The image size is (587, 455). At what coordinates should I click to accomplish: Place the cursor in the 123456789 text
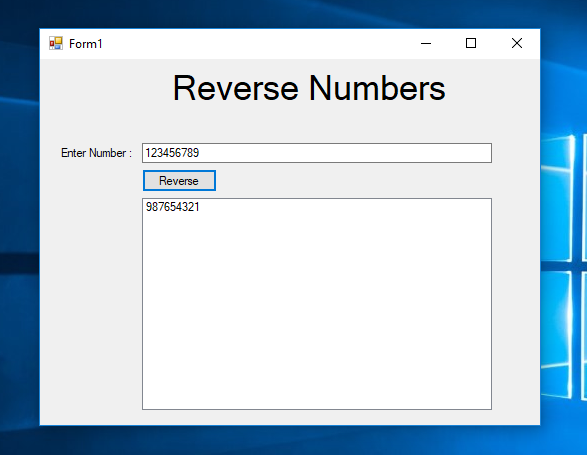tap(172, 153)
